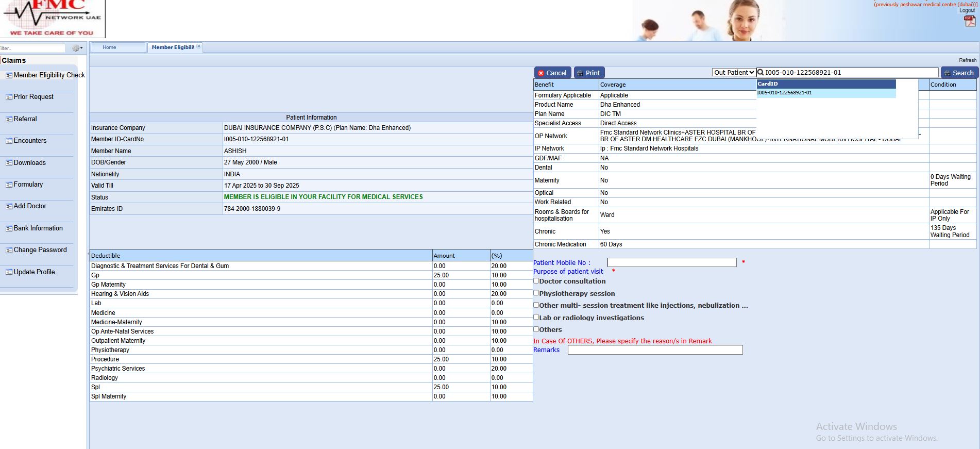Image resolution: width=980 pixels, height=449 pixels.
Task: Check the Doctor consultation checkbox
Action: [536, 281]
